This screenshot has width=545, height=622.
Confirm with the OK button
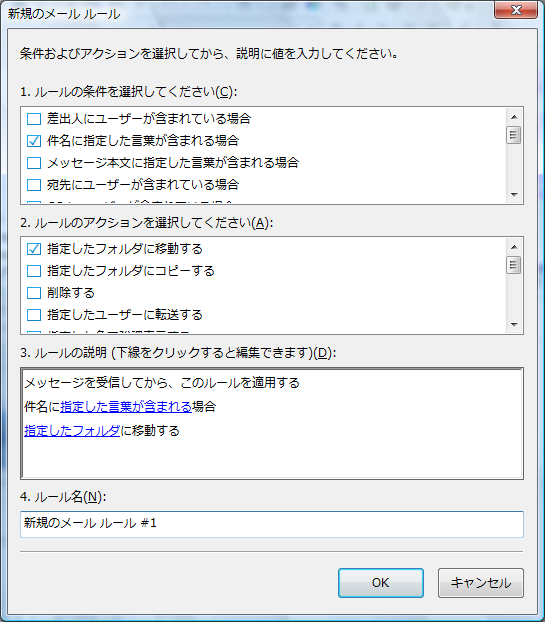[x=381, y=583]
